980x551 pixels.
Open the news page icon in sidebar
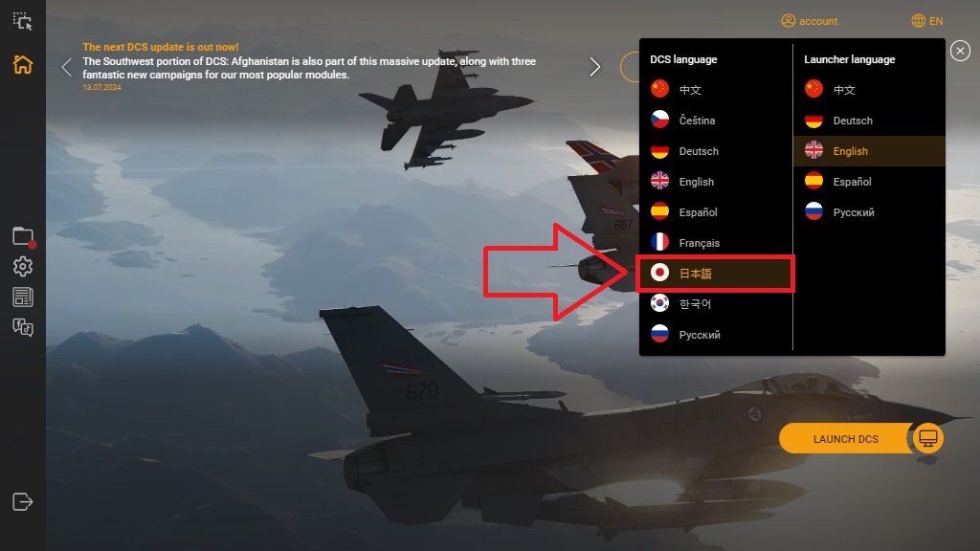(23, 297)
